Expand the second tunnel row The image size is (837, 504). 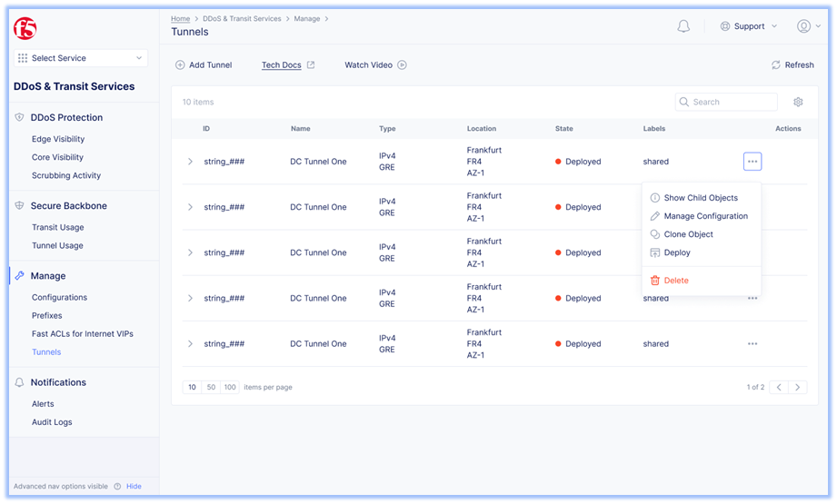(190, 207)
